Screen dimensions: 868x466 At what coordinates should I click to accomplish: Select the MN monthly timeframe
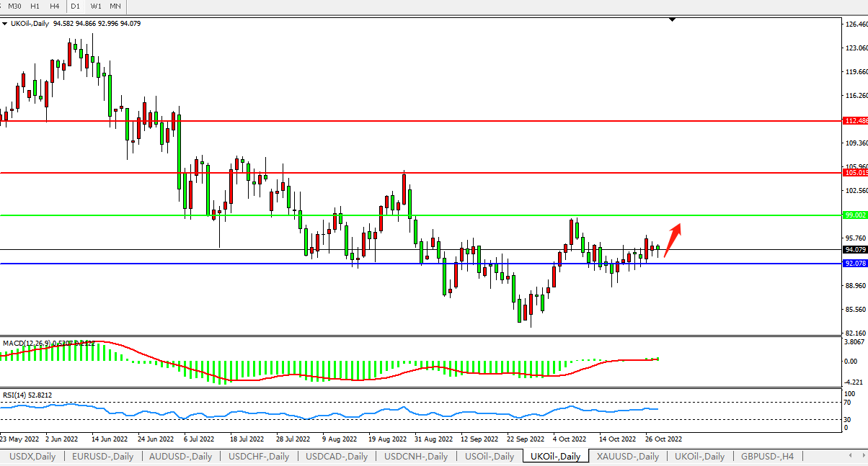[x=115, y=6]
